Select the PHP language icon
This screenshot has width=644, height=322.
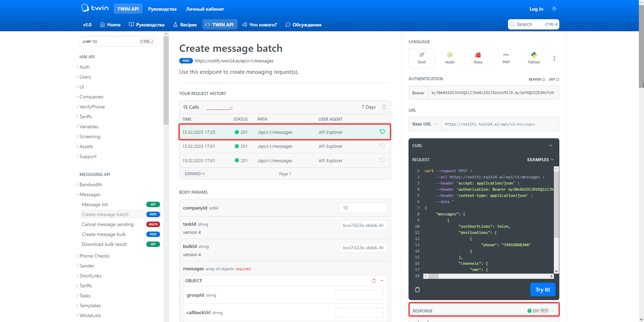click(x=506, y=58)
